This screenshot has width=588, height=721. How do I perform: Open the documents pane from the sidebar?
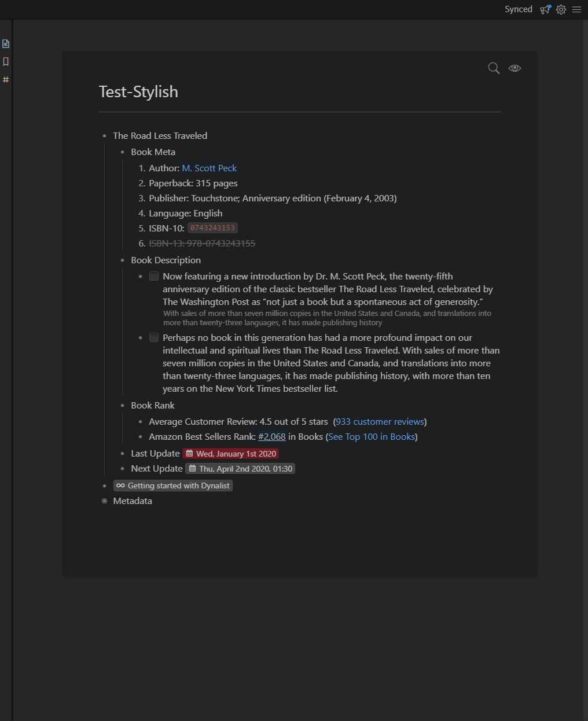pos(6,43)
